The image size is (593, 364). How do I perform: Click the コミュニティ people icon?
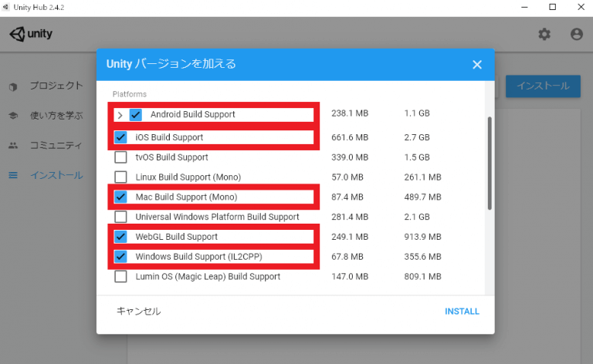[x=13, y=145]
